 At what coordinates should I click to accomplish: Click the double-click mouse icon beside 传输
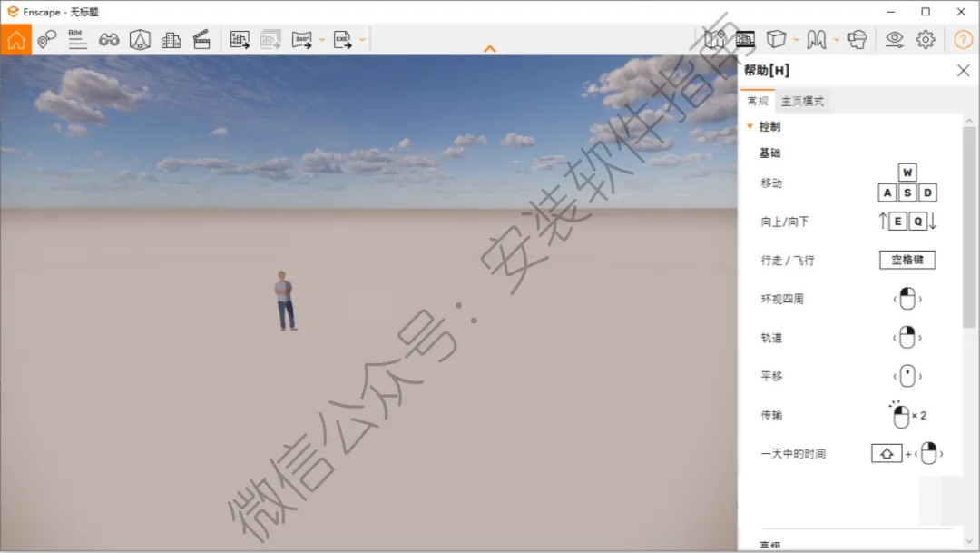pyautogui.click(x=901, y=415)
